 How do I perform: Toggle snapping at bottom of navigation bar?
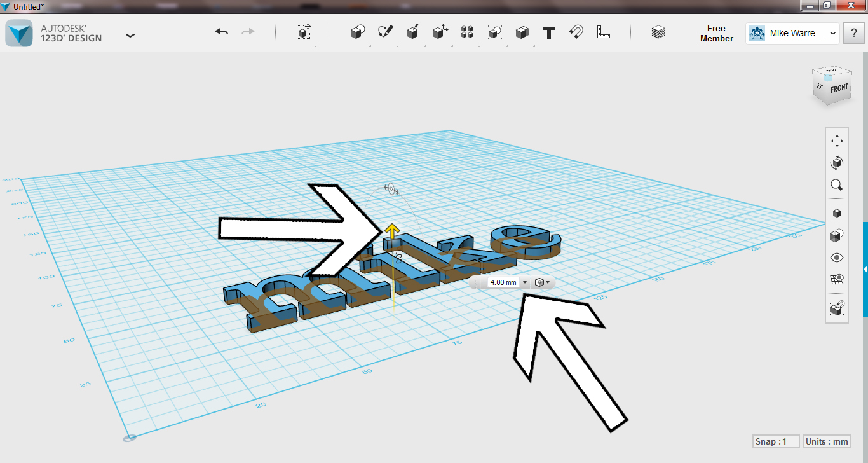point(837,308)
